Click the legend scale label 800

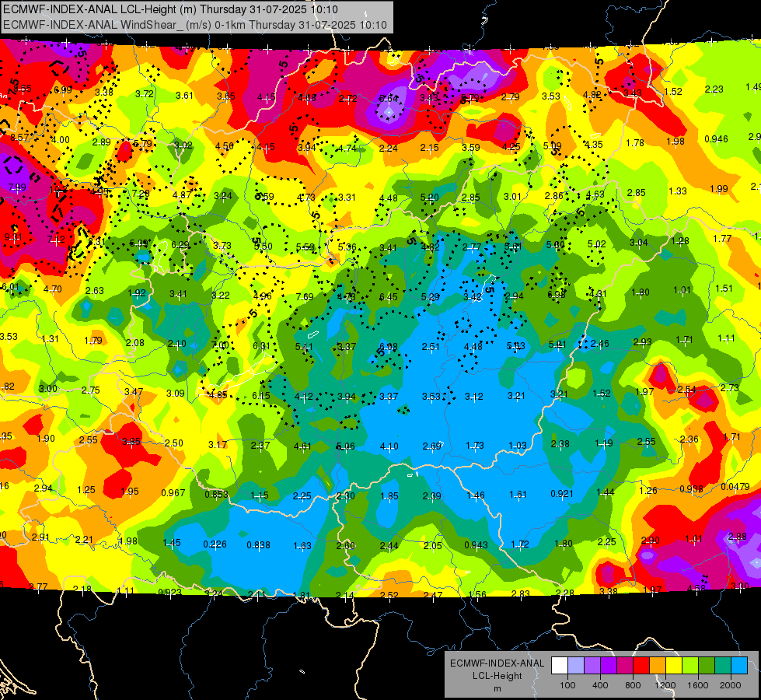pos(633,685)
